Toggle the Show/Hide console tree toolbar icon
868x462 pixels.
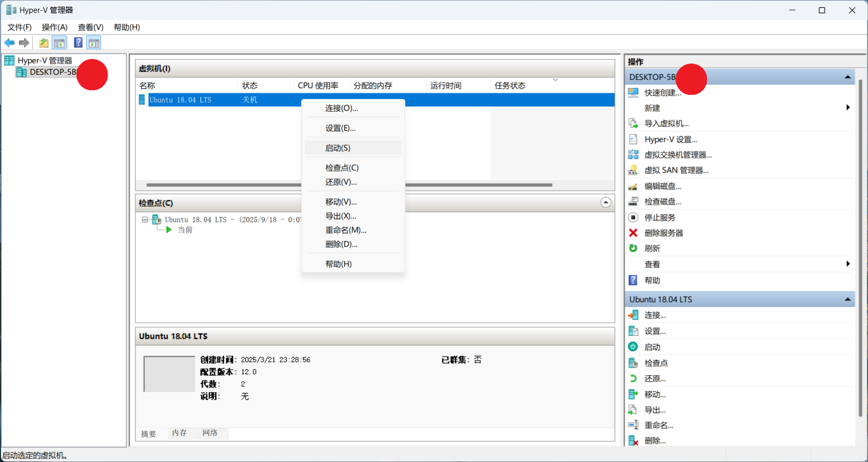[x=60, y=43]
